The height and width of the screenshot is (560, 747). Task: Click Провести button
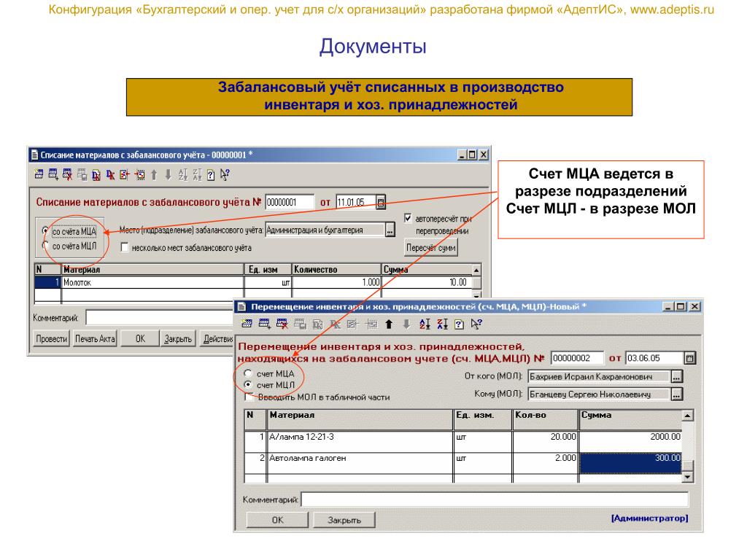52,338
